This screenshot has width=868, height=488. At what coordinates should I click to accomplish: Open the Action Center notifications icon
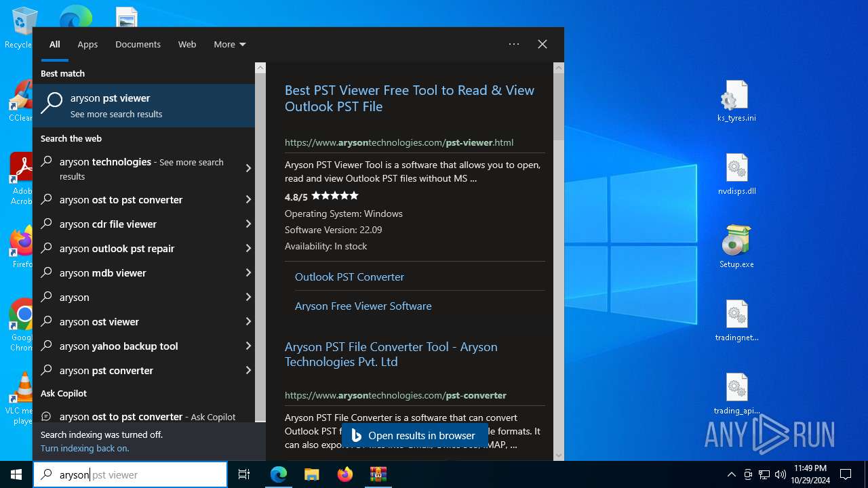coord(846,474)
